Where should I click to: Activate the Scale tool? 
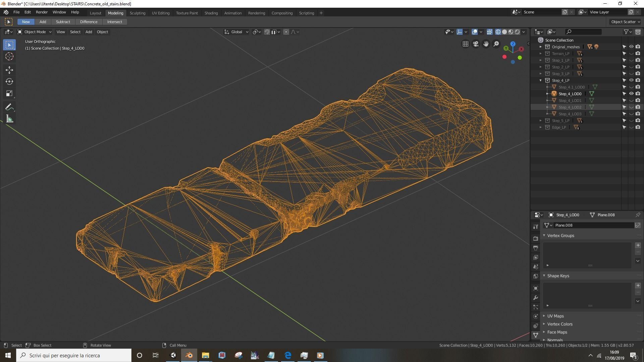9,94
